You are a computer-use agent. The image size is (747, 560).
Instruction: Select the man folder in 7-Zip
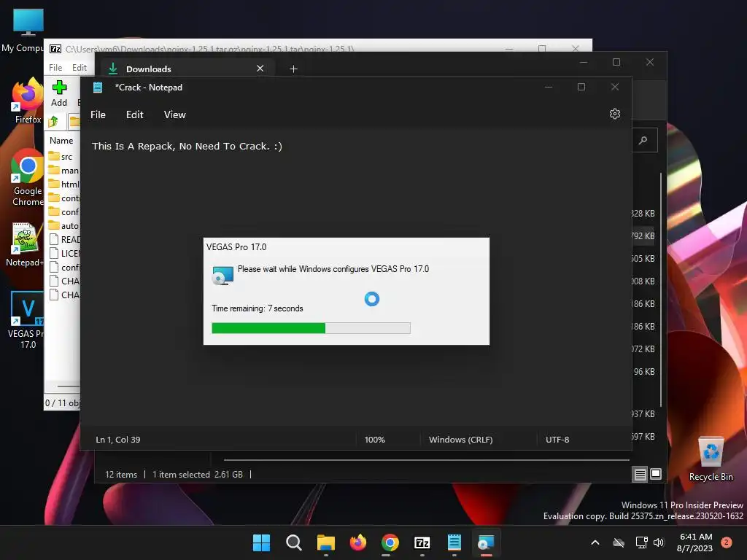(x=64, y=171)
